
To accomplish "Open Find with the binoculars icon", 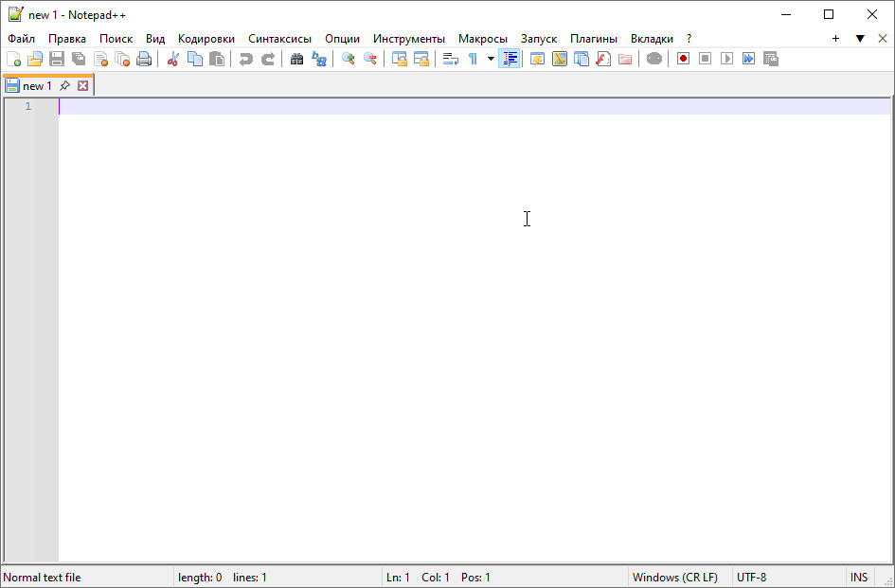I will pyautogui.click(x=296, y=59).
